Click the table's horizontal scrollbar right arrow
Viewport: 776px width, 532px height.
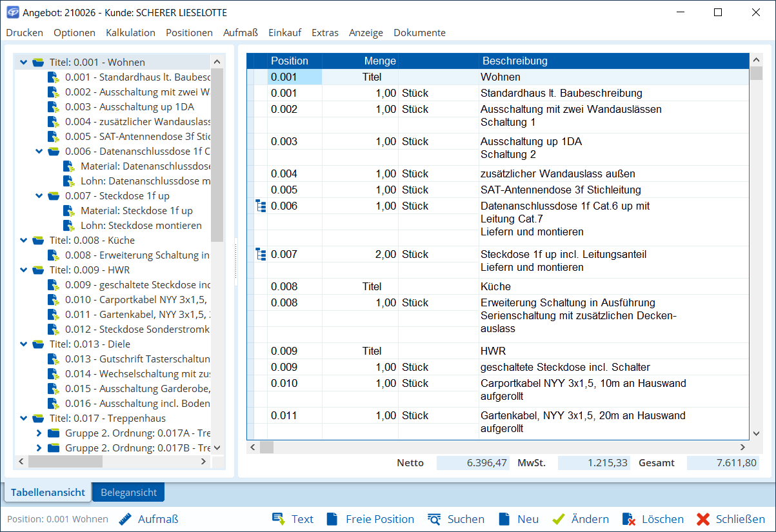tap(742, 447)
